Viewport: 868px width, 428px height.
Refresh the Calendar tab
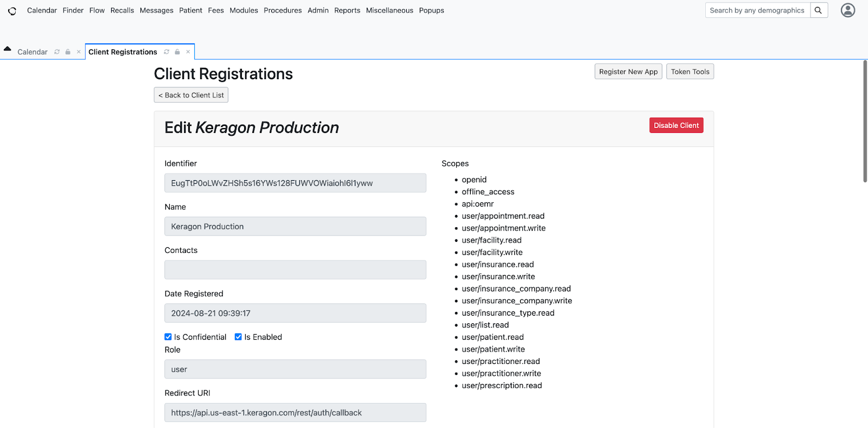pos(57,52)
